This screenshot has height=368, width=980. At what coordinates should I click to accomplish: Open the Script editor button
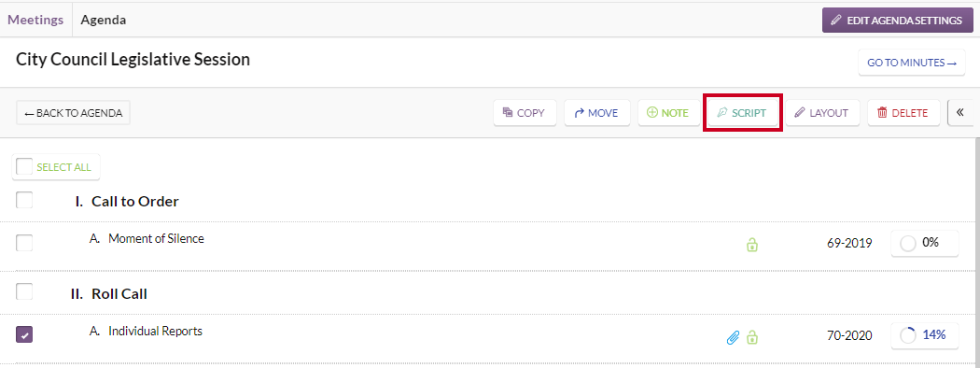[743, 113]
